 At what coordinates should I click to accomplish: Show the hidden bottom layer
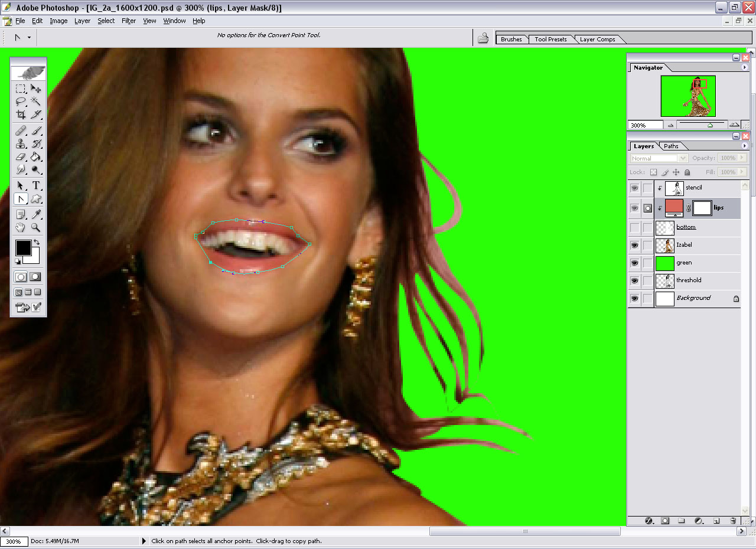click(634, 227)
